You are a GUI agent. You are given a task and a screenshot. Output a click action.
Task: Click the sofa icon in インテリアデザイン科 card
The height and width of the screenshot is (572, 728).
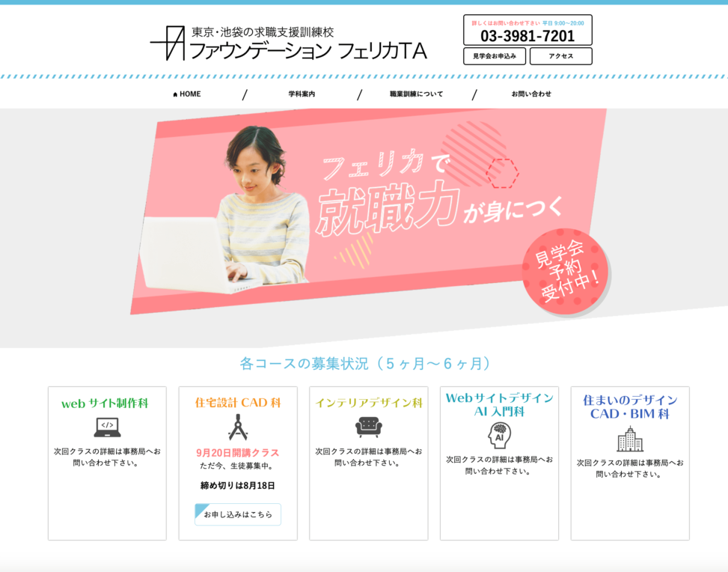point(369,427)
